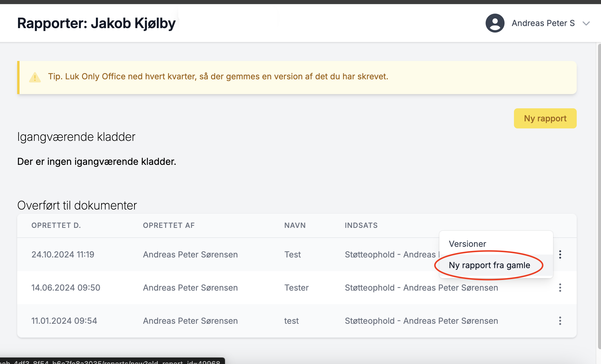Click the vertical scrollbar on the right

[599, 195]
